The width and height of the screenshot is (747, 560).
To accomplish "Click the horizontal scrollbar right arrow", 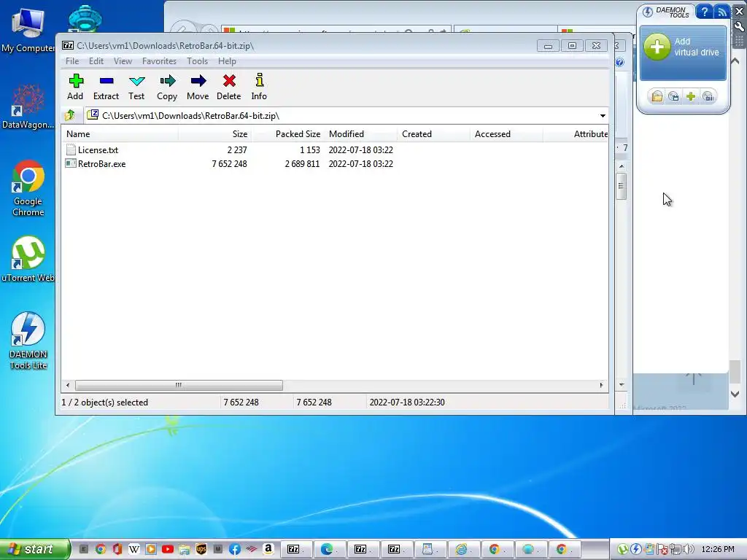I will pyautogui.click(x=601, y=385).
